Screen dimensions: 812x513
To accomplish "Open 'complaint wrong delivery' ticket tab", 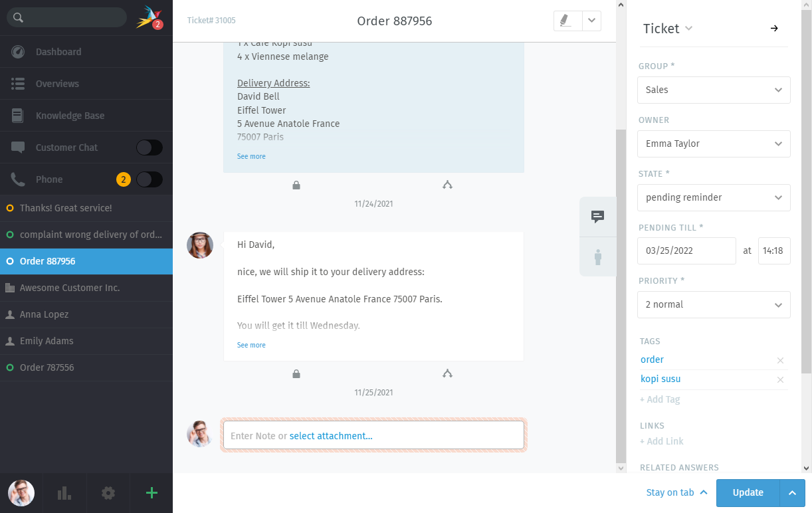I will [86, 235].
